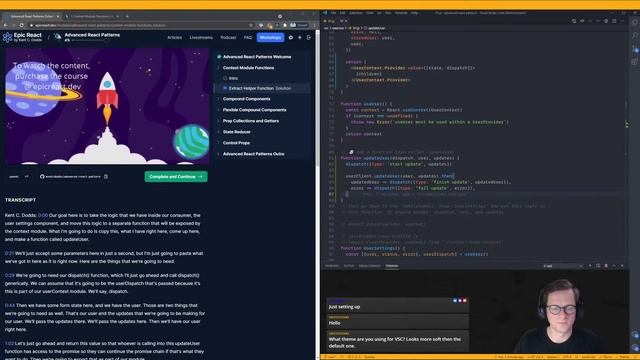Expand Advanced React Patterns Outro section
The image size is (640, 360).
253,154
